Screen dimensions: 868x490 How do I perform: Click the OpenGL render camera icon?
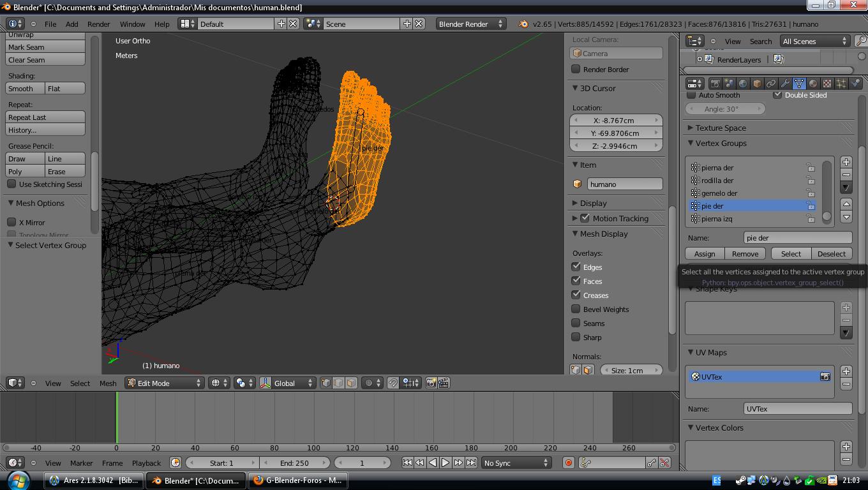pos(431,383)
